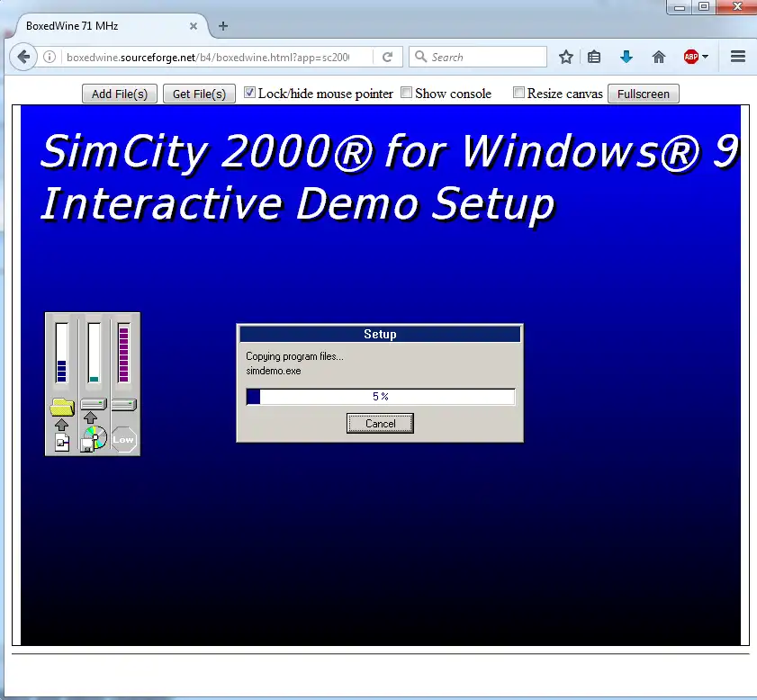Click the 5 % setup progress bar
The height and width of the screenshot is (700, 757).
pos(381,397)
